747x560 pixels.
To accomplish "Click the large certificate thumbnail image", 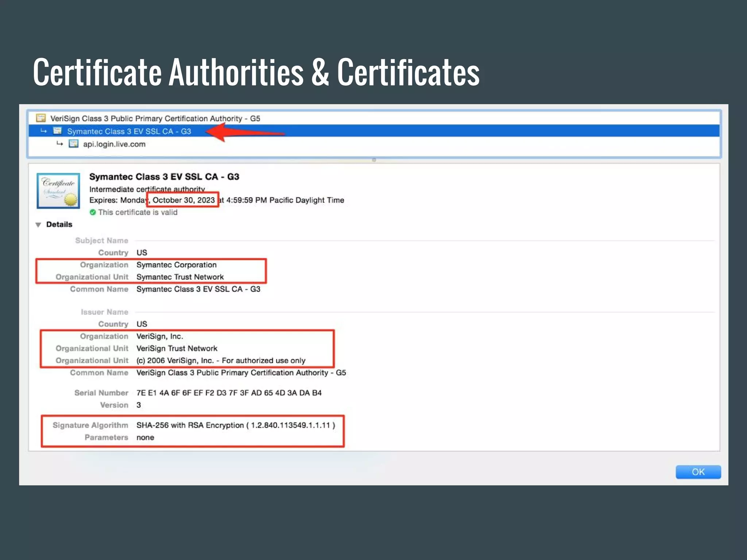I will (x=58, y=191).
